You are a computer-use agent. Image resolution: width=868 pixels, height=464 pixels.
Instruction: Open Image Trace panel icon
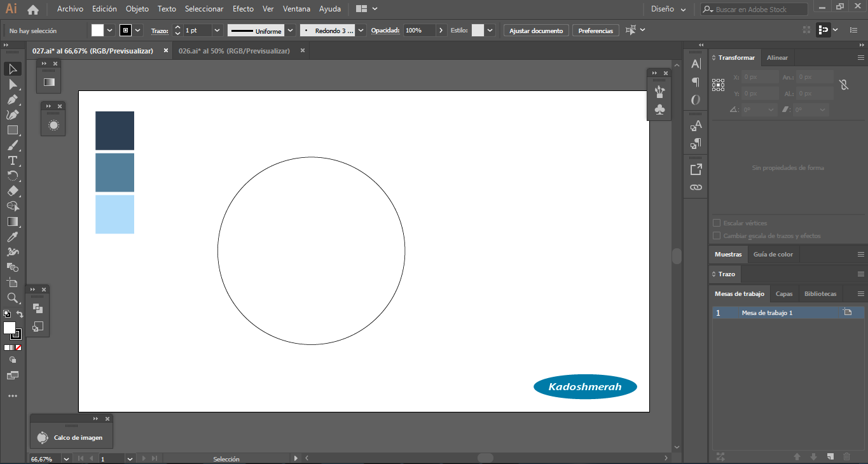tap(42, 438)
